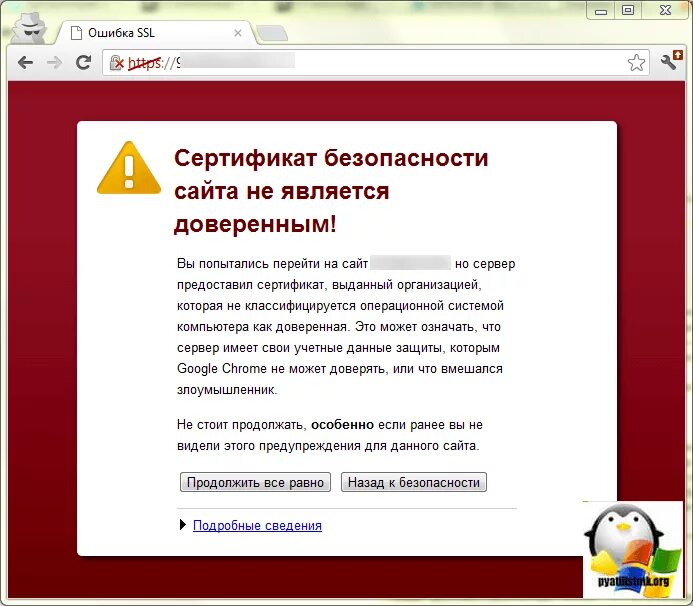Reload the page with the refresh icon
Viewport: 693px width, 606px height.
click(83, 63)
